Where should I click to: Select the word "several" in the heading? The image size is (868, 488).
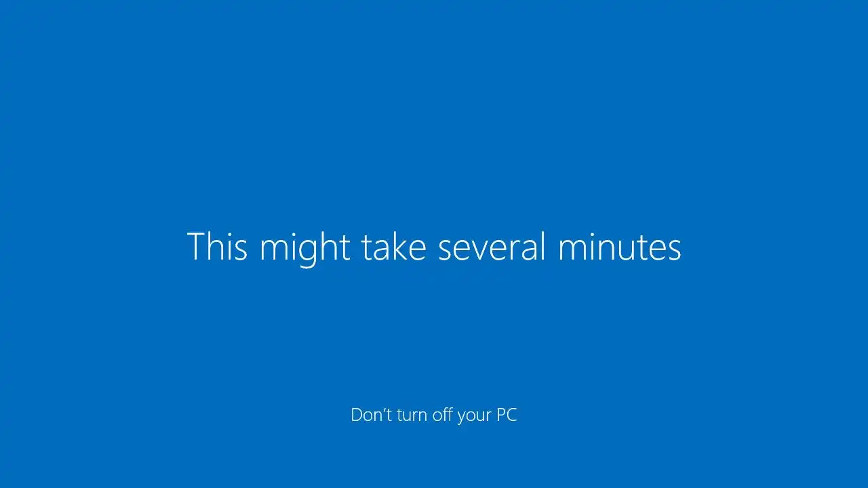(492, 246)
